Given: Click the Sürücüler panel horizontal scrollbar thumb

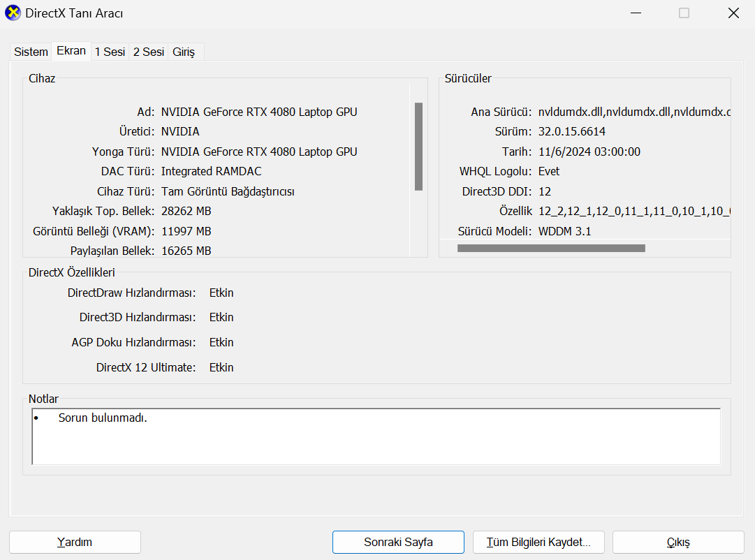Looking at the screenshot, I should (x=551, y=248).
